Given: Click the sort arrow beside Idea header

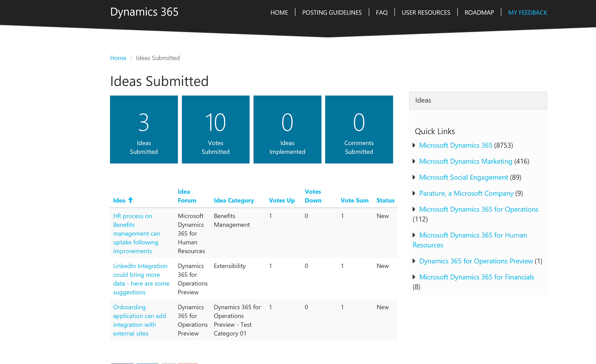Looking at the screenshot, I should (130, 200).
